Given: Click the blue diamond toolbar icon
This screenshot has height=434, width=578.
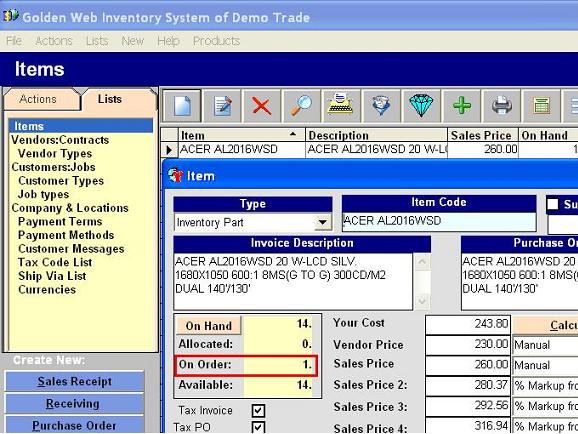Looking at the screenshot, I should [421, 105].
